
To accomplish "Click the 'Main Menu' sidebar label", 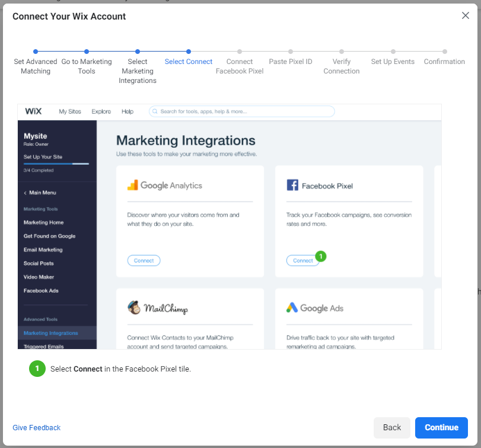I will pyautogui.click(x=43, y=193).
